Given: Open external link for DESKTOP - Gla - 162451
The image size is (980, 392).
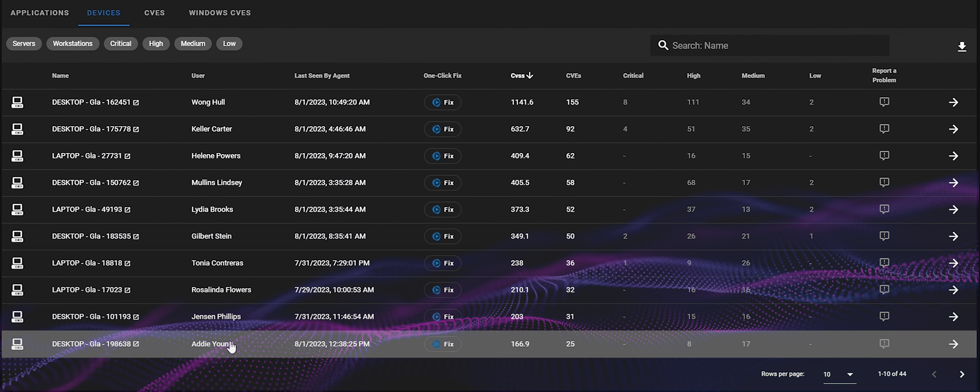Looking at the screenshot, I should (136, 103).
